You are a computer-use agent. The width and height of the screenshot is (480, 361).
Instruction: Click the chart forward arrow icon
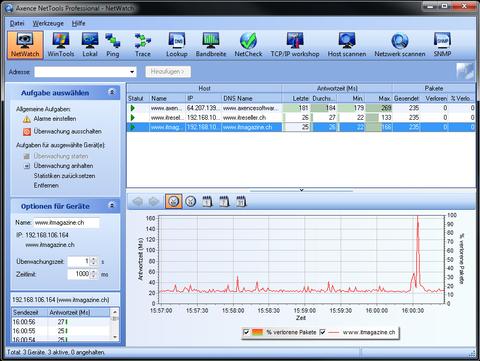click(x=154, y=201)
